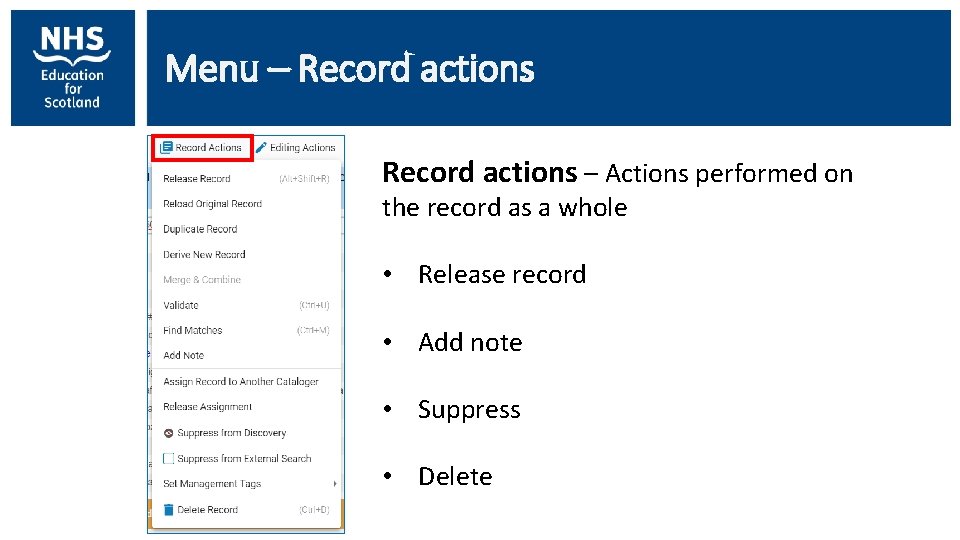The width and height of the screenshot is (960, 540).
Task: Open the Record Actions menu tab
Action: (202, 148)
